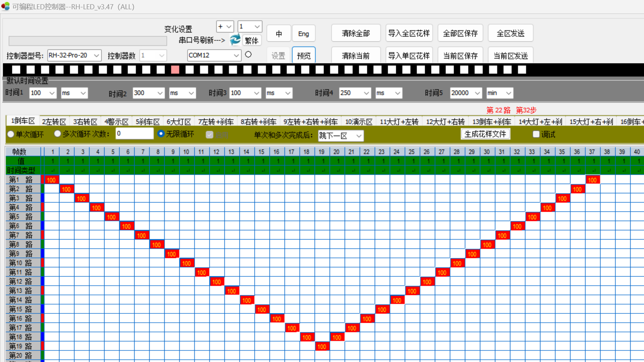
Task: Click the 全区发送 send all zones button
Action: point(510,33)
